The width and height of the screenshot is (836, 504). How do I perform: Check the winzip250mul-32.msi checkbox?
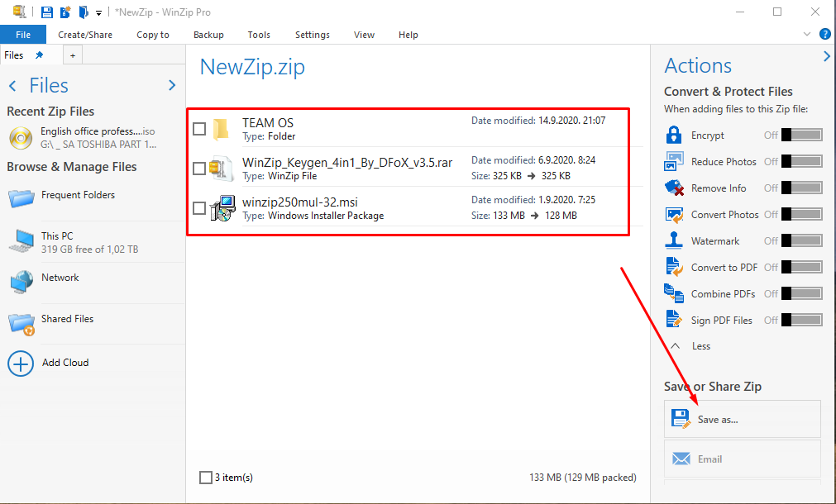tap(198, 207)
